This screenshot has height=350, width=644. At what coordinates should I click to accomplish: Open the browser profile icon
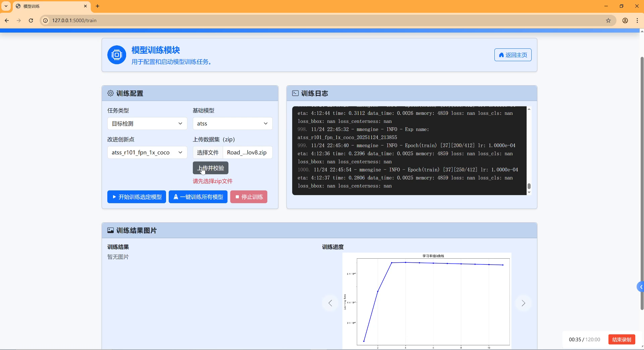click(x=625, y=20)
